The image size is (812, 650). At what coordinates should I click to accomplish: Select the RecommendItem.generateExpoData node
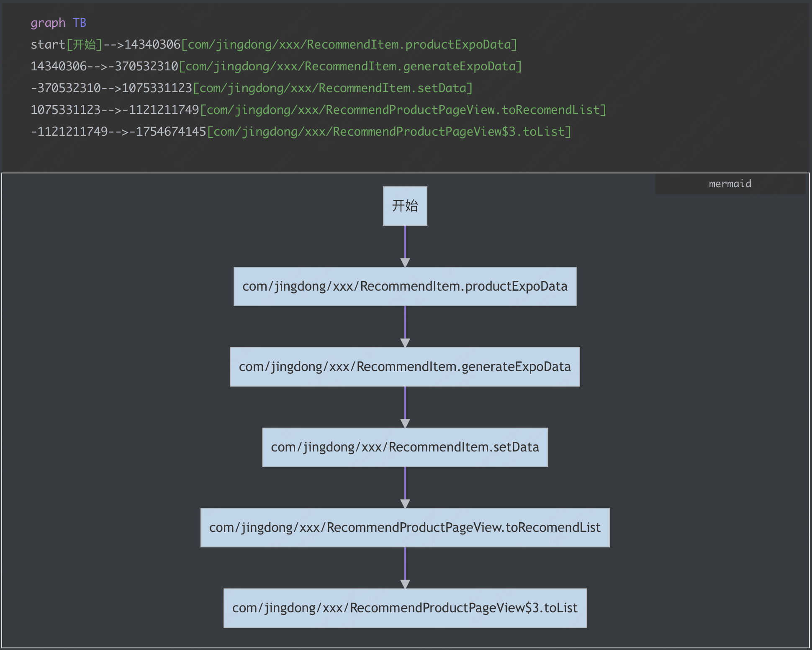[x=405, y=367]
